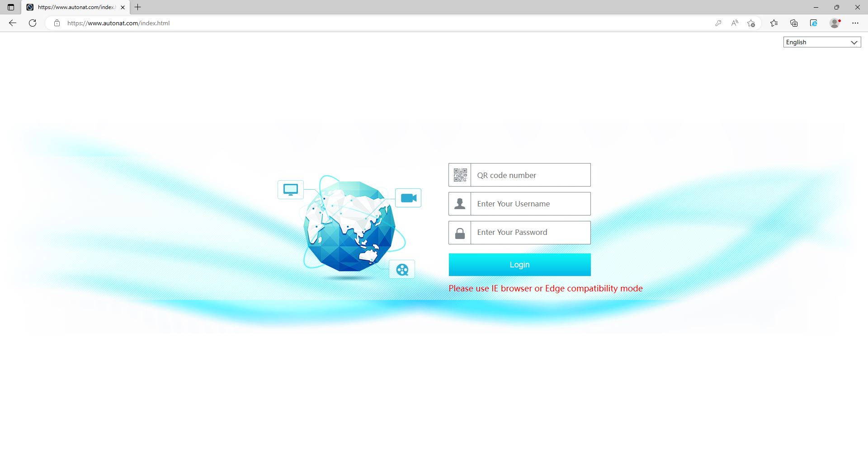This screenshot has height=468, width=868.
Task: Open a new browser tab
Action: point(138,7)
